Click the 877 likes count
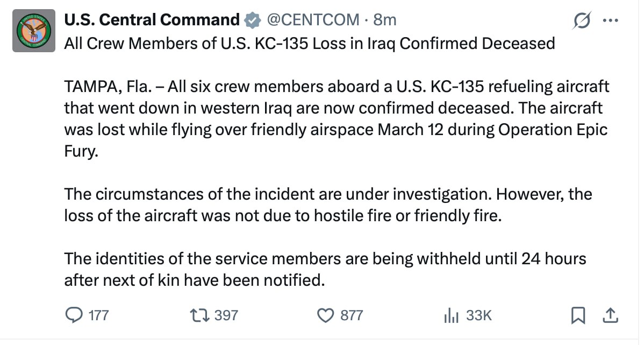Image resolution: width=644 pixels, height=345 pixels. click(352, 315)
